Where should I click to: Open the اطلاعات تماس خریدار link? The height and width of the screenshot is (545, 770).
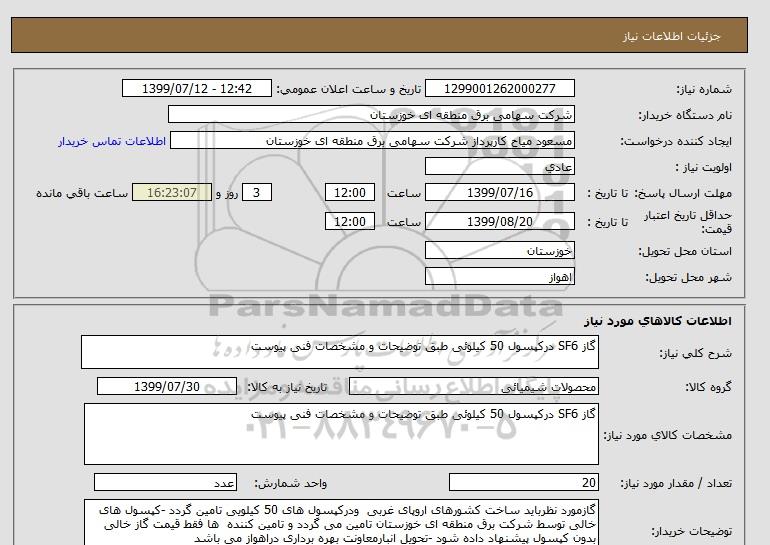click(x=109, y=141)
